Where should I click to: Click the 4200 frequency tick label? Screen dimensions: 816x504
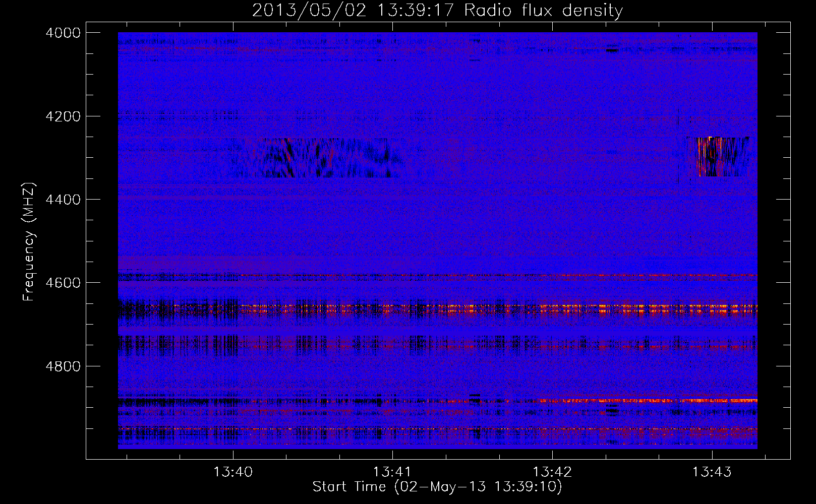[x=63, y=116]
